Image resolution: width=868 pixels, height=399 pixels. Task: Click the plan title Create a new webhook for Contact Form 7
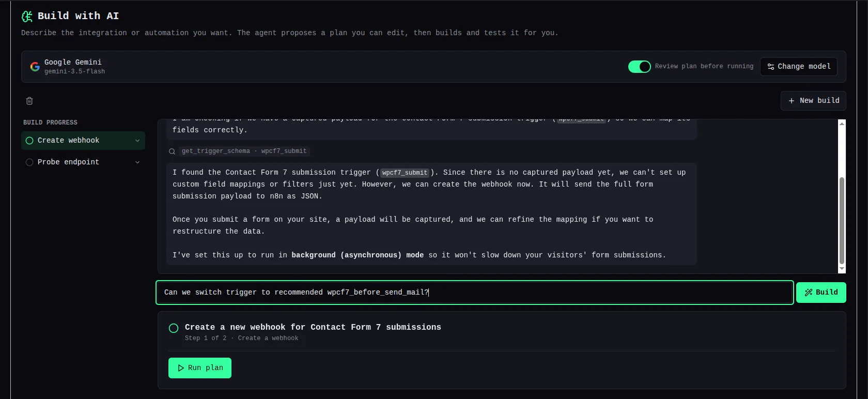click(313, 328)
